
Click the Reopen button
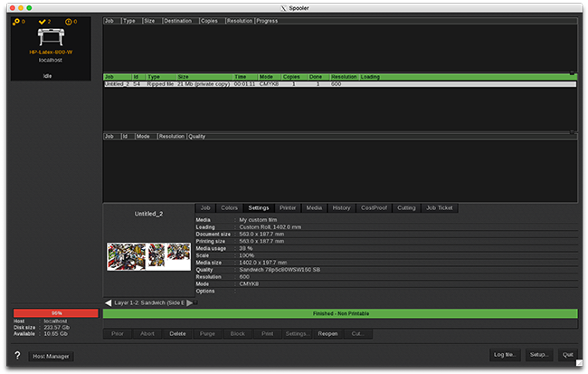pyautogui.click(x=327, y=334)
